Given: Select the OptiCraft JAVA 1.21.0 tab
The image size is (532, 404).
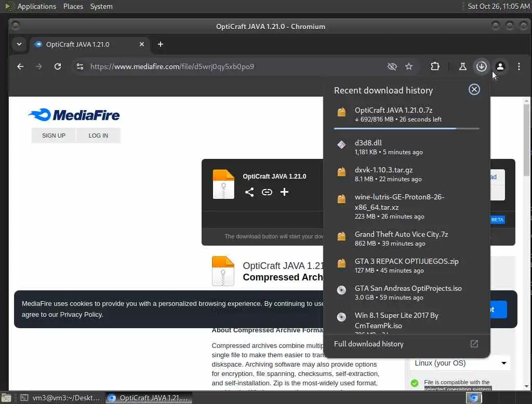Looking at the screenshot, I should (89, 45).
